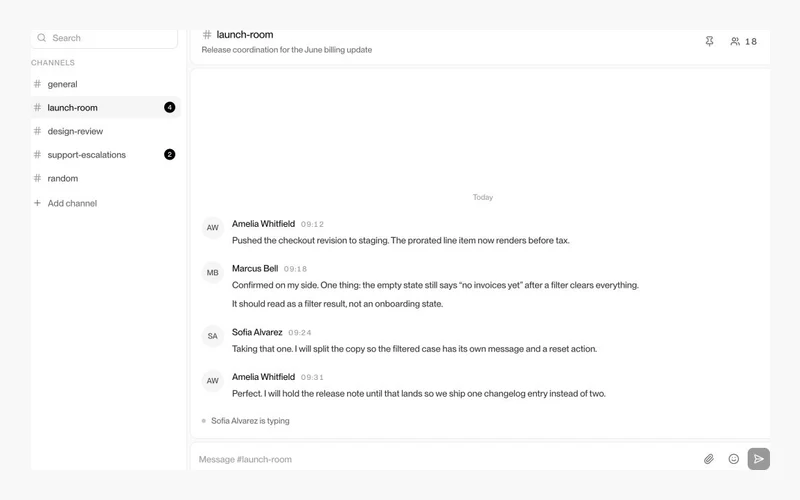The width and height of the screenshot is (800, 500).
Task: Click the search magnifier icon
Action: tap(42, 38)
